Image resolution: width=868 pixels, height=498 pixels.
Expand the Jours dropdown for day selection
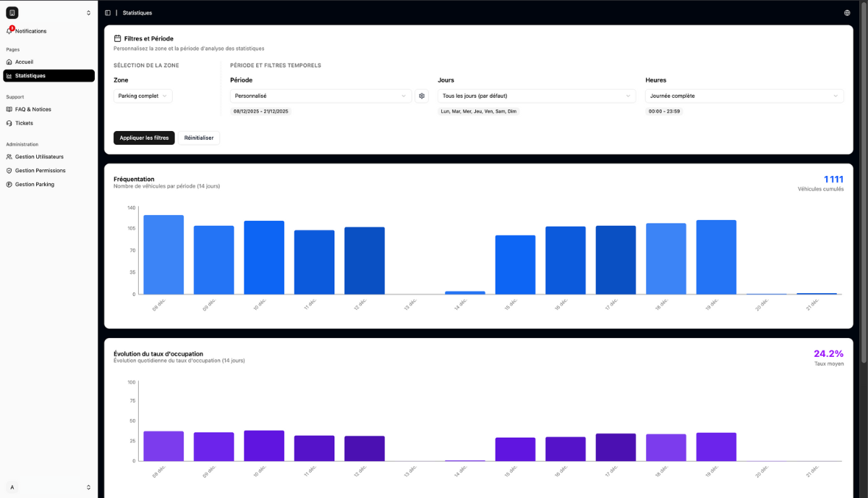pos(535,96)
